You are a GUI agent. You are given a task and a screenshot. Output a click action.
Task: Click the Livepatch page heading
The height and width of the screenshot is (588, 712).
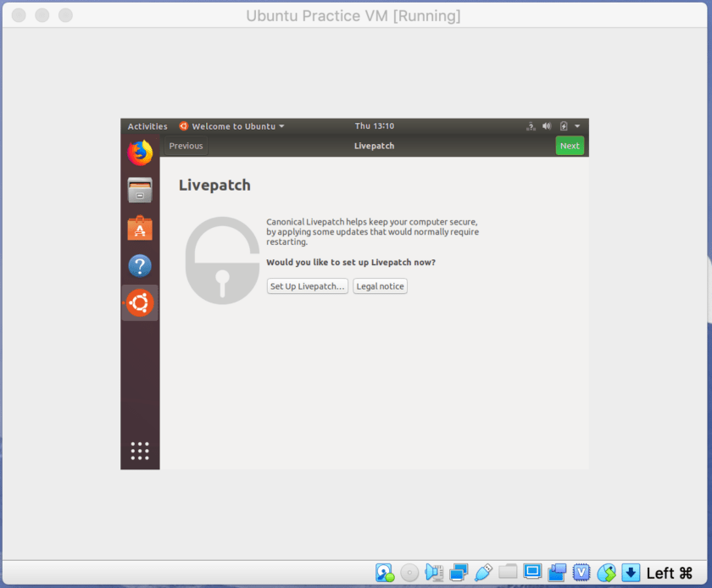[214, 186]
